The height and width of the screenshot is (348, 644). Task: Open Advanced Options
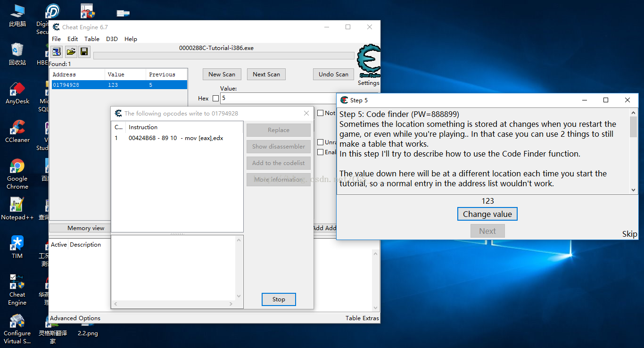(75, 318)
